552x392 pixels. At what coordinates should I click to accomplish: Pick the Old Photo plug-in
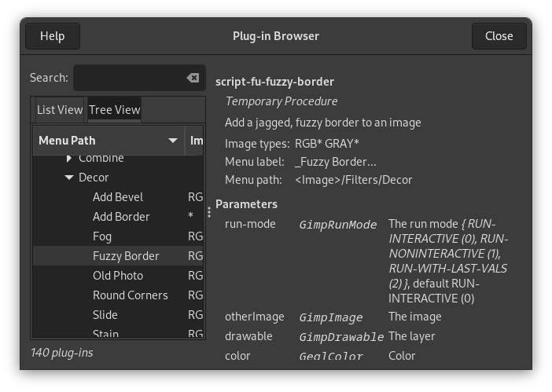pyautogui.click(x=118, y=276)
